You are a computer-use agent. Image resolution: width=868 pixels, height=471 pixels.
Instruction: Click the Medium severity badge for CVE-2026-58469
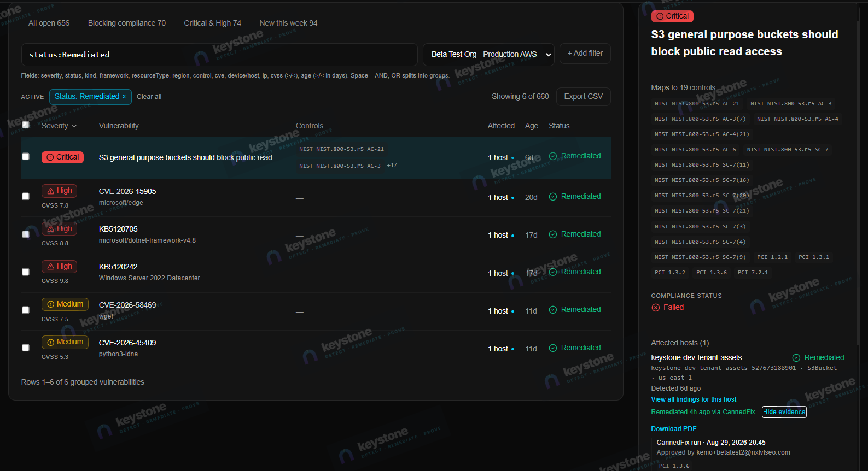click(x=65, y=304)
